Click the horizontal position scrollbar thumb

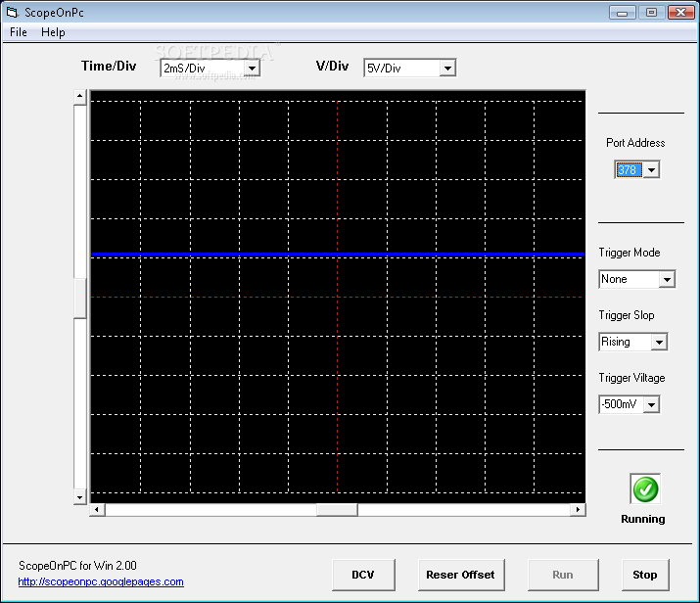point(337,510)
